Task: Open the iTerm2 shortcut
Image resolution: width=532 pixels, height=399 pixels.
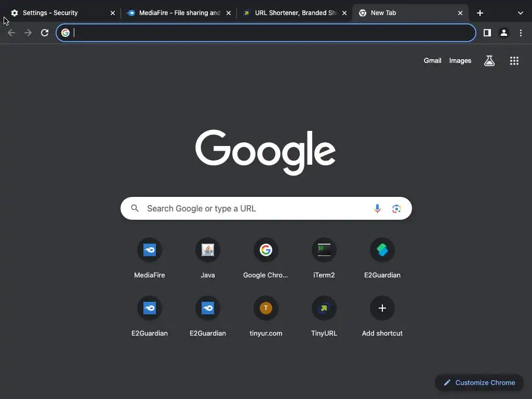Action: 324,258
